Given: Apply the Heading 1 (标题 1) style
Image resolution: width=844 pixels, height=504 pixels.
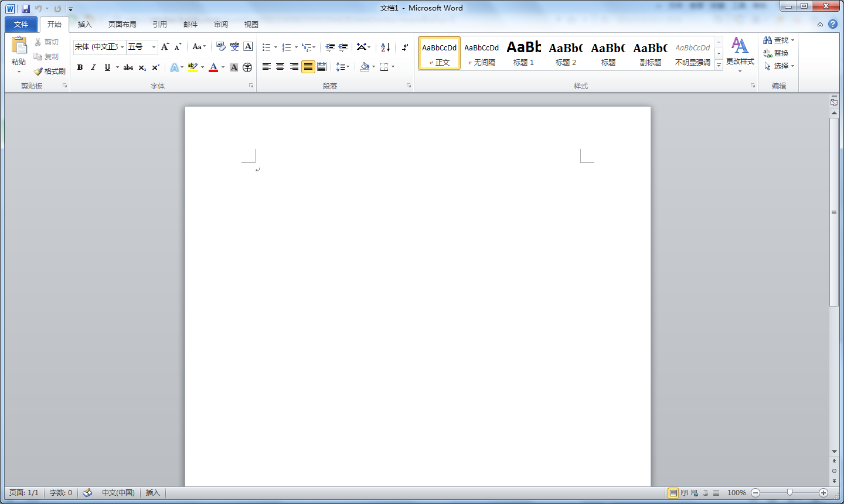Looking at the screenshot, I should [x=524, y=53].
